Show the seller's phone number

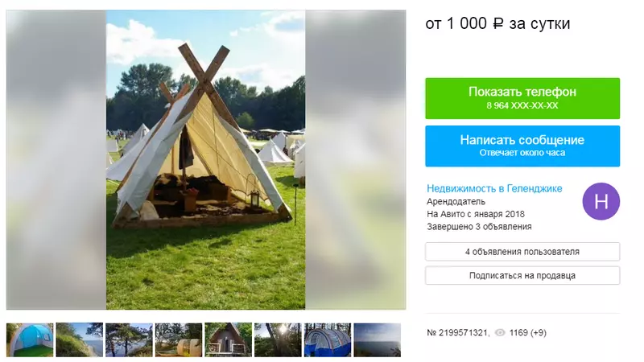[522, 98]
